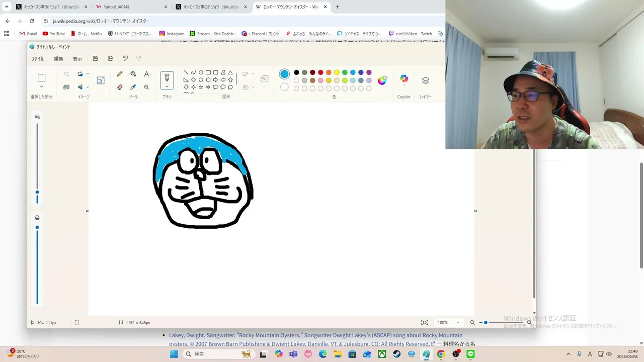Open the Instagram bookmark
The width and height of the screenshot is (644, 362).
[172, 34]
